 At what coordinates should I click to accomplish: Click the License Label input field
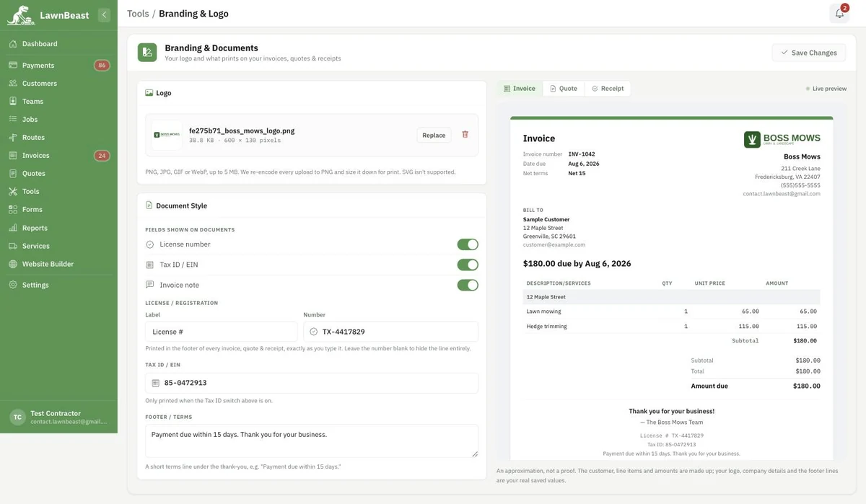click(x=222, y=332)
